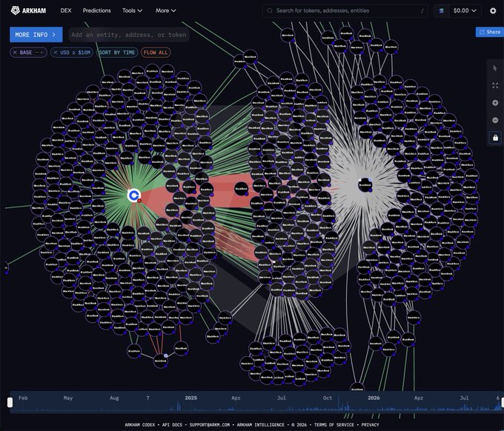Screen dimensions: 504x431
Task: Click the Oct marker on the timeline
Action: coord(328,398)
